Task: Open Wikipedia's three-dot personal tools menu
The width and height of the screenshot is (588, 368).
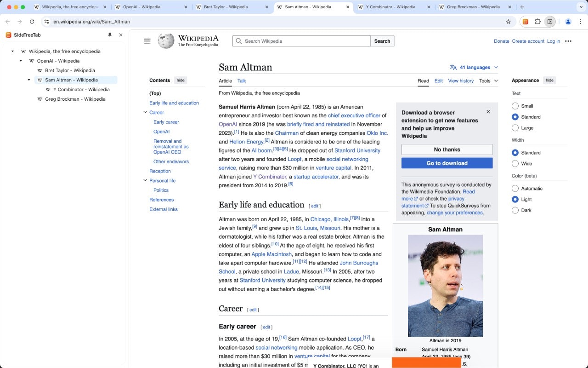Action: [x=568, y=41]
